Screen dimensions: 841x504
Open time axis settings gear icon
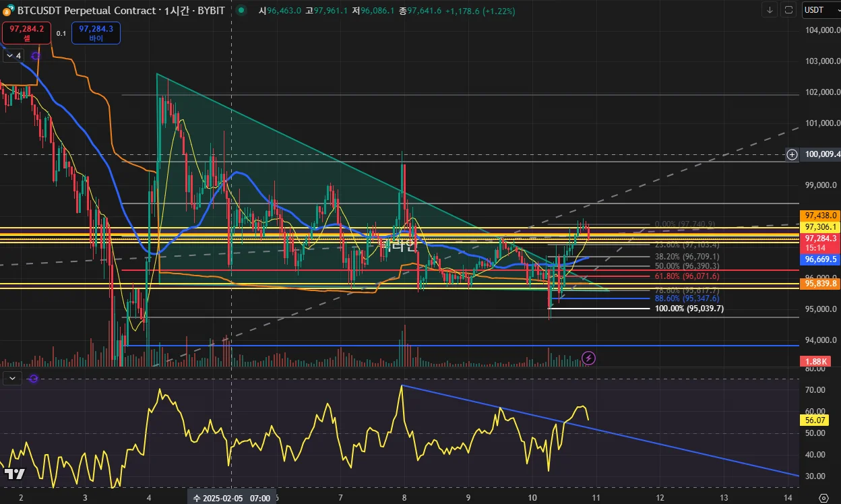pos(823,498)
